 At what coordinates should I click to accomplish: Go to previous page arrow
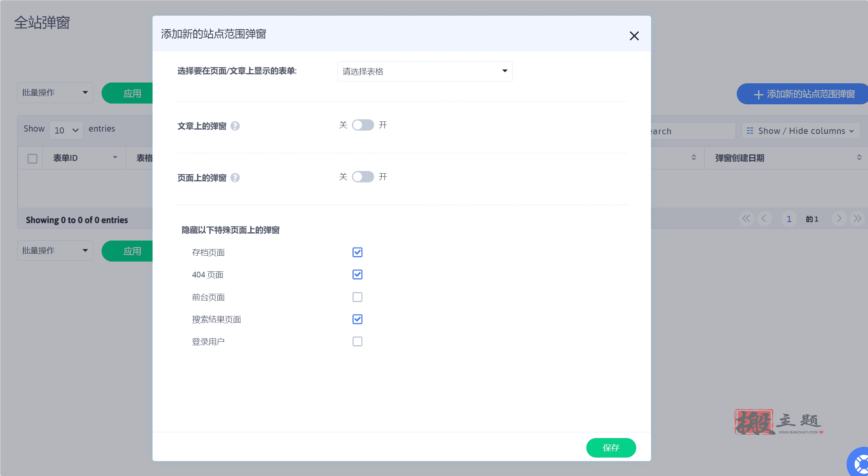pos(764,219)
